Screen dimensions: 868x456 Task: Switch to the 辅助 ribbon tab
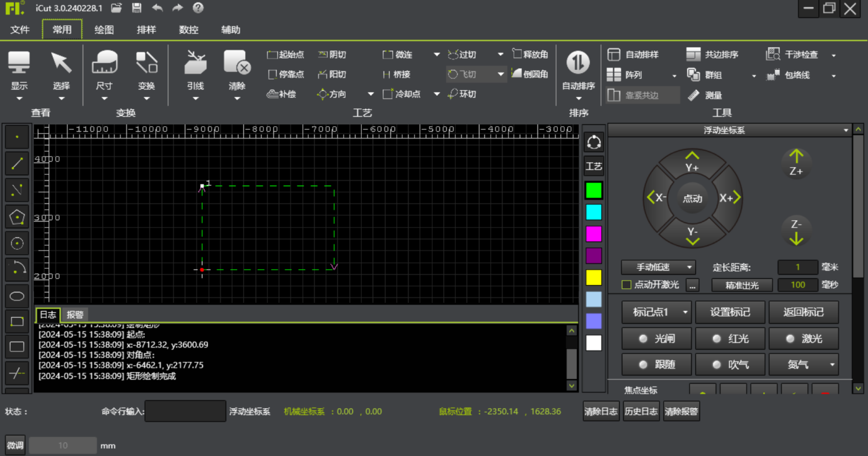click(x=231, y=30)
